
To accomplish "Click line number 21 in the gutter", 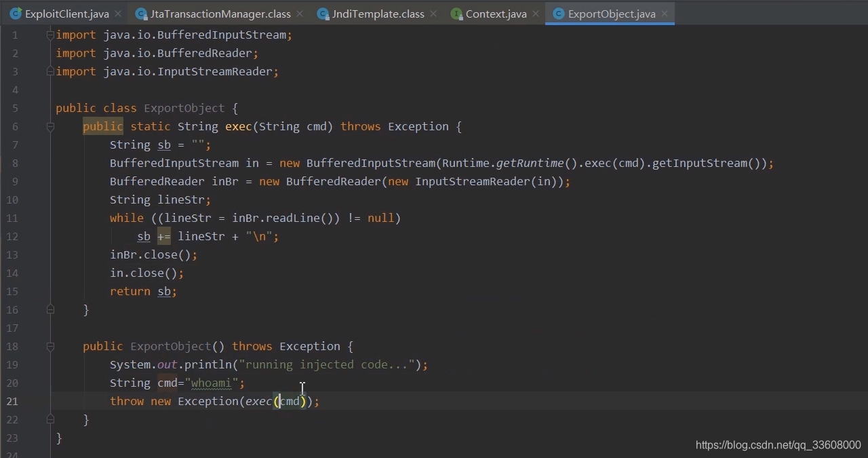I will (x=12, y=401).
